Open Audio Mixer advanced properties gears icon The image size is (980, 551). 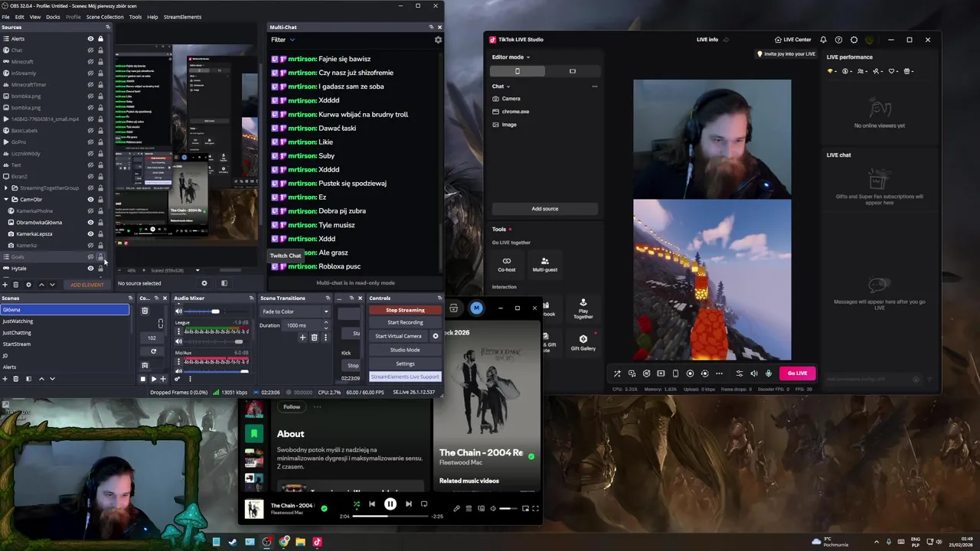178,379
